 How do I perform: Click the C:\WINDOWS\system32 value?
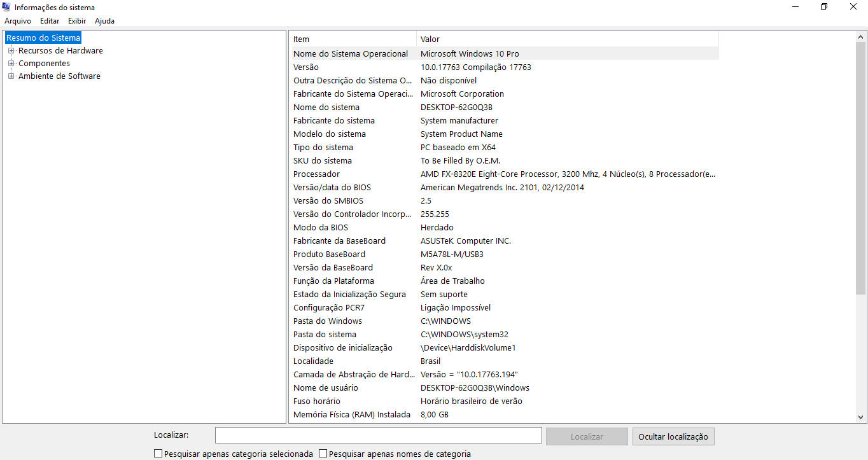pyautogui.click(x=465, y=335)
